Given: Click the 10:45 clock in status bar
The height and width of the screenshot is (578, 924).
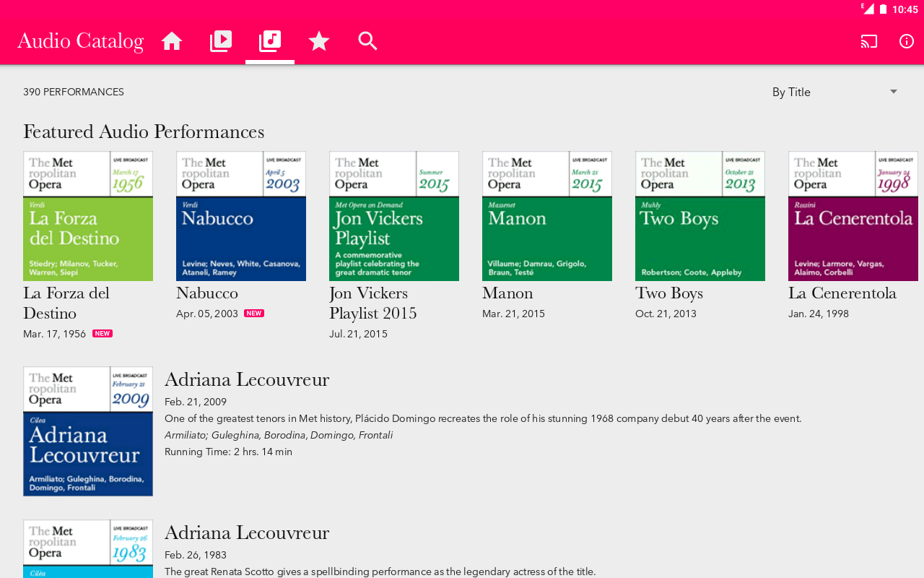Looking at the screenshot, I should pos(905,9).
